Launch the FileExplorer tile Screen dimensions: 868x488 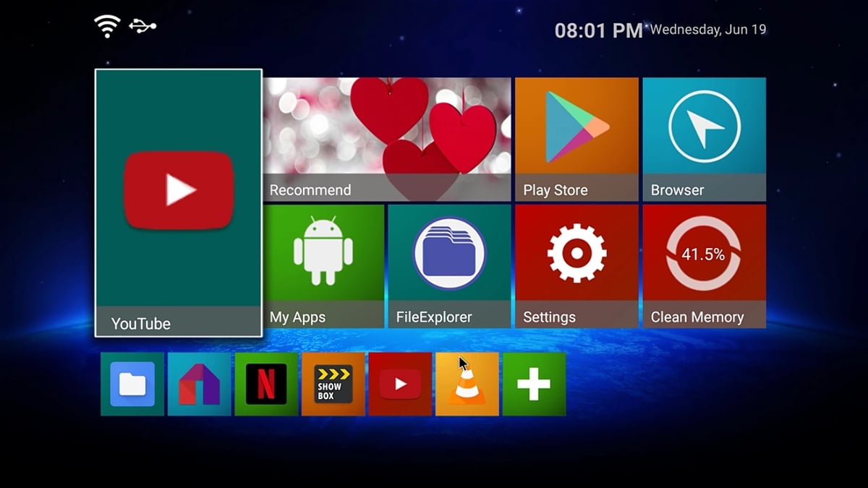(449, 266)
